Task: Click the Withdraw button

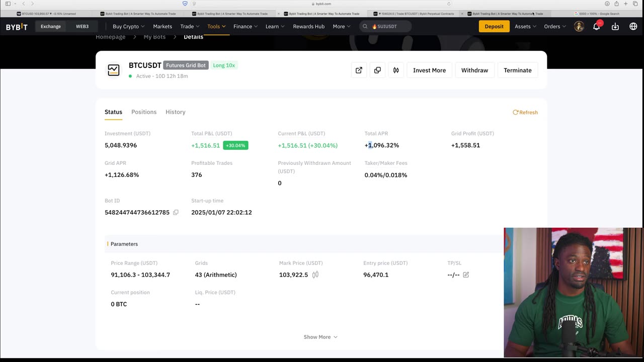Action: (x=474, y=70)
